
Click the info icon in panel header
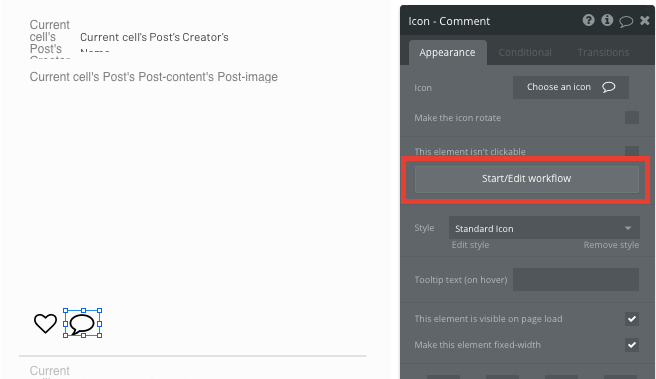coord(607,20)
